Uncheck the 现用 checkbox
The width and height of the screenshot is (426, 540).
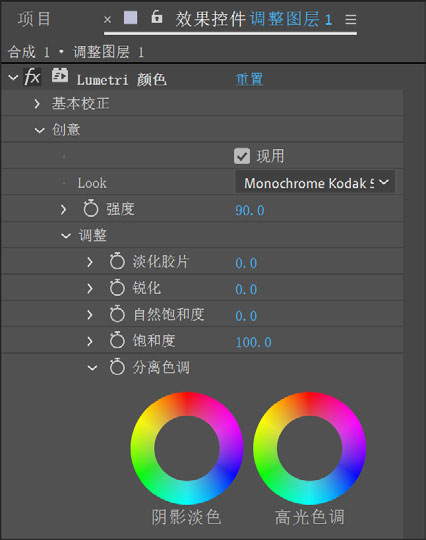242,156
